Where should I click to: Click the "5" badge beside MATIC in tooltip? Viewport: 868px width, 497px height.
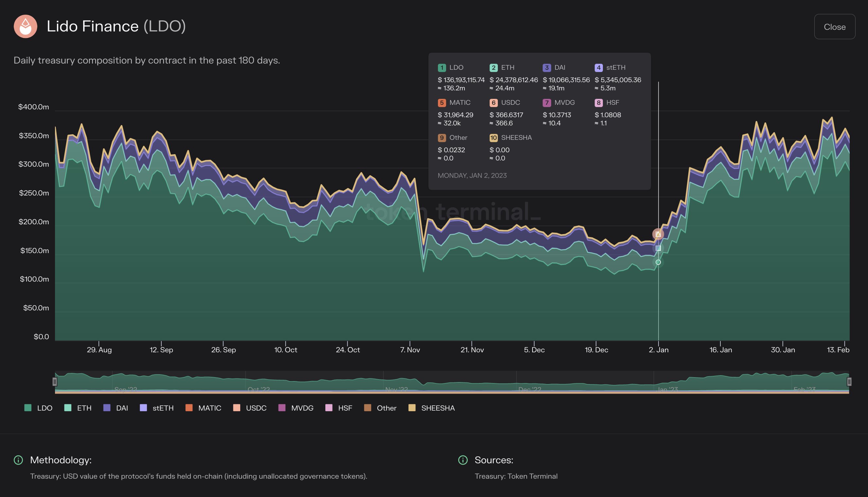(x=442, y=102)
